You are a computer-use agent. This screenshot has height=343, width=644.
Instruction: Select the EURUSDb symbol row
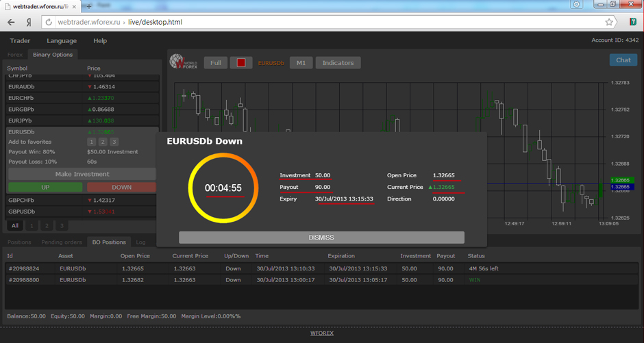(x=83, y=132)
